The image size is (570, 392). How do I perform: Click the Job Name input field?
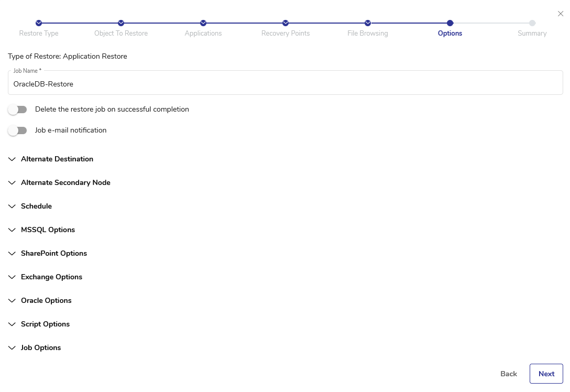coord(285,84)
